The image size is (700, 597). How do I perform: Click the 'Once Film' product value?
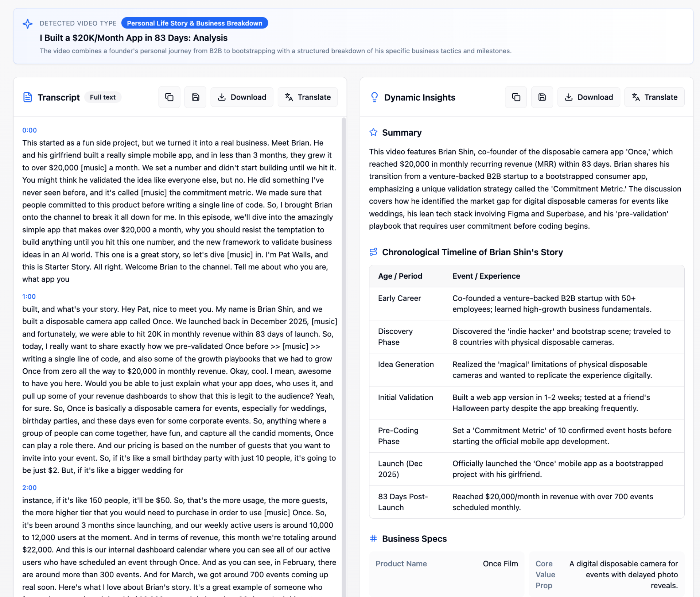[500, 563]
